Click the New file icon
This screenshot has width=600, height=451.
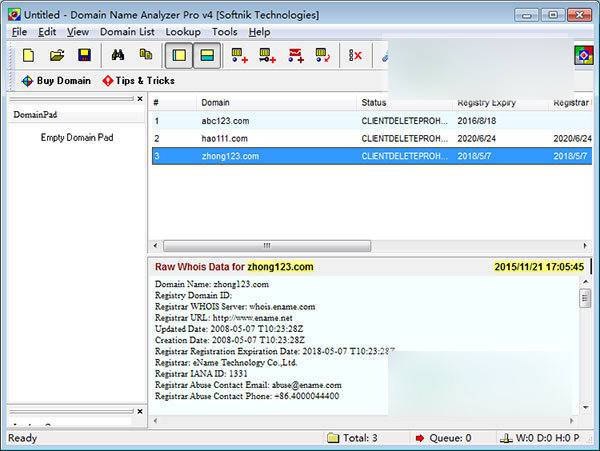(29, 55)
